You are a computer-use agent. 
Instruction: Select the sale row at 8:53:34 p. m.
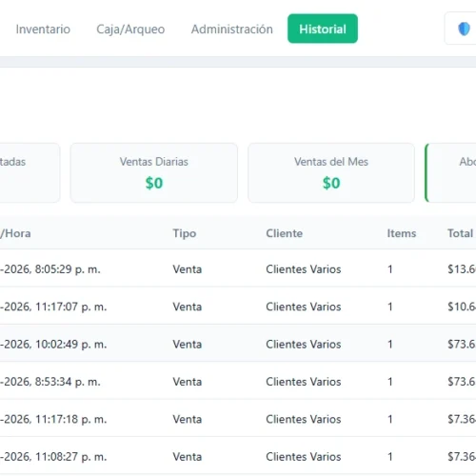coord(238,381)
